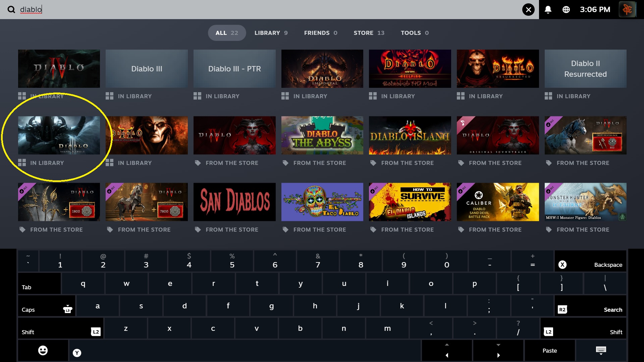Image resolution: width=644 pixels, height=362 pixels.
Task: Open the notifications bell
Action: pos(548,9)
